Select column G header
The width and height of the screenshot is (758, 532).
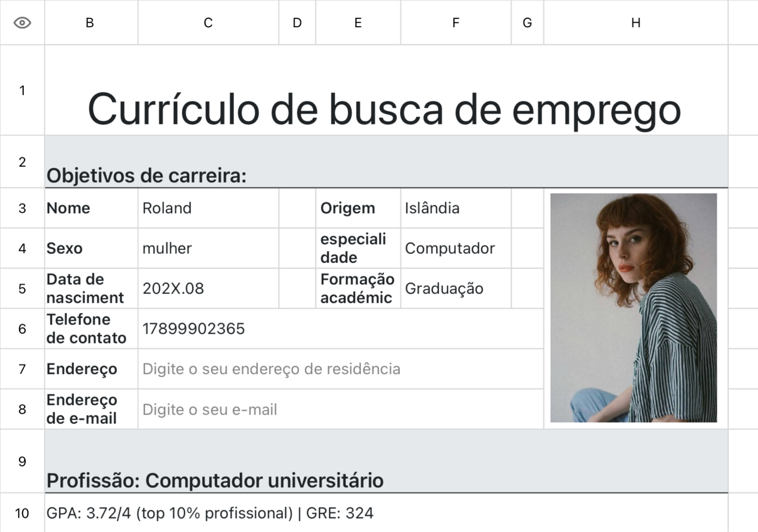(528, 22)
